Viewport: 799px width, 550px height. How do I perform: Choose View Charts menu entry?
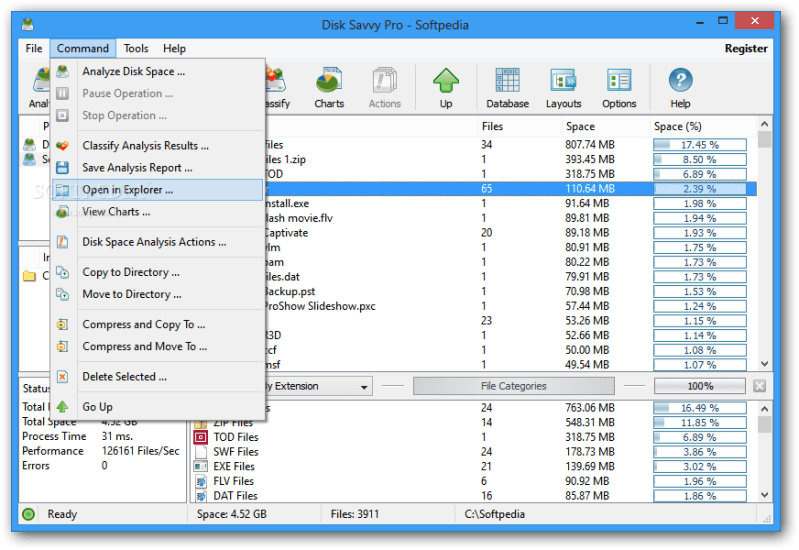point(157,212)
